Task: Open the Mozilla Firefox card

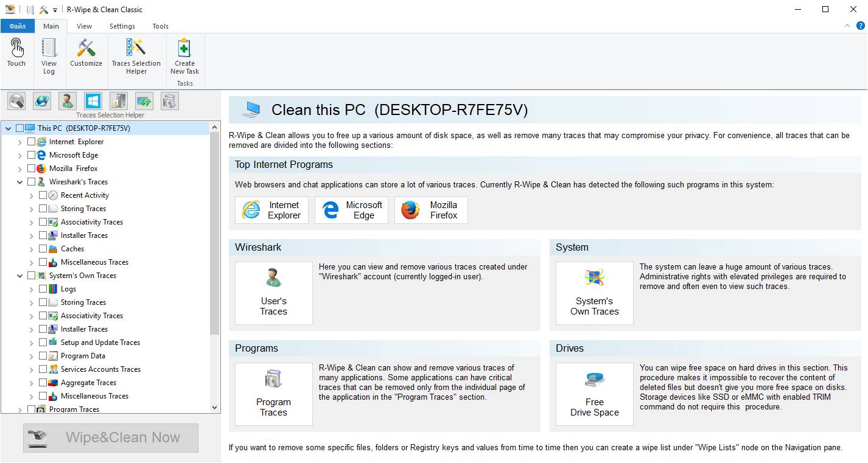Action: [431, 210]
